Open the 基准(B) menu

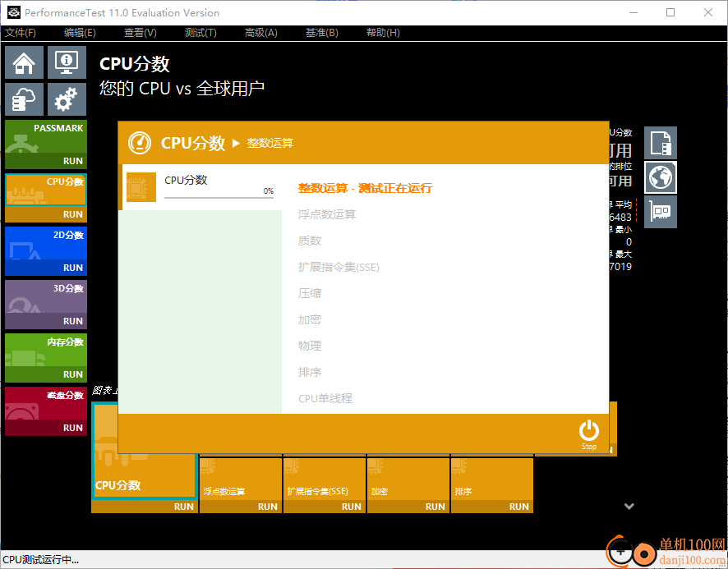coord(322,33)
